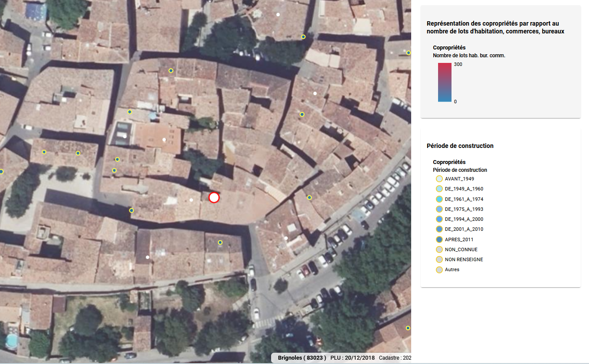Click the red-outlined white map marker
This screenshot has height=364, width=589.
pos(214,197)
